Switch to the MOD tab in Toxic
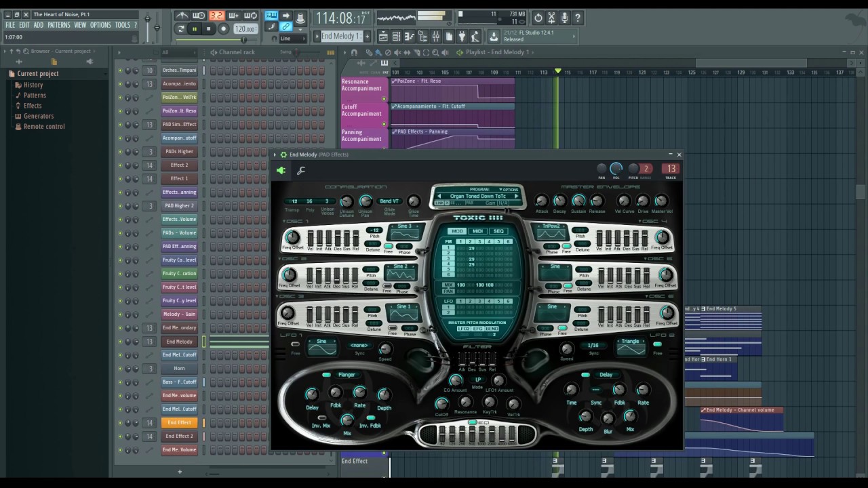 [x=458, y=231]
